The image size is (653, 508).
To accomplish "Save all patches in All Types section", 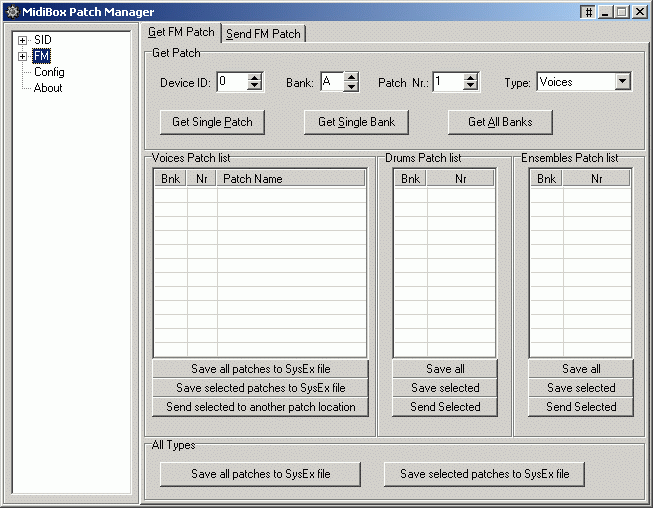I will pyautogui.click(x=261, y=474).
